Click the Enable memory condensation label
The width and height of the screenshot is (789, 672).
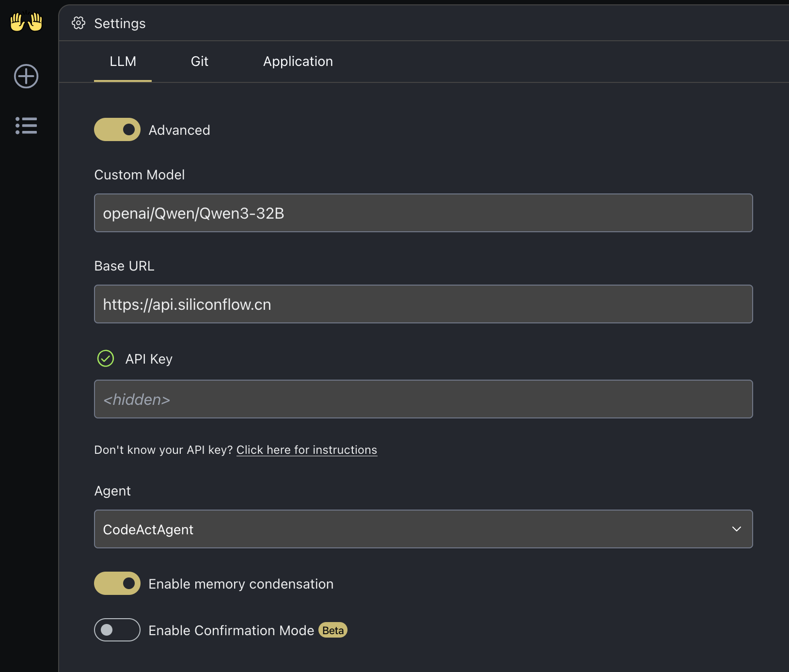coord(241,584)
